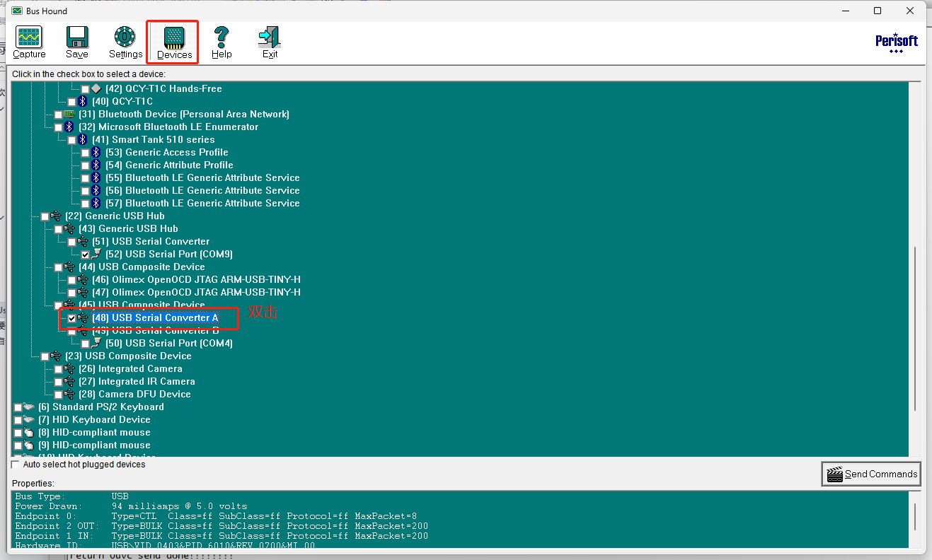
Task: Check the Integrated Camera checkbox
Action: tap(58, 369)
